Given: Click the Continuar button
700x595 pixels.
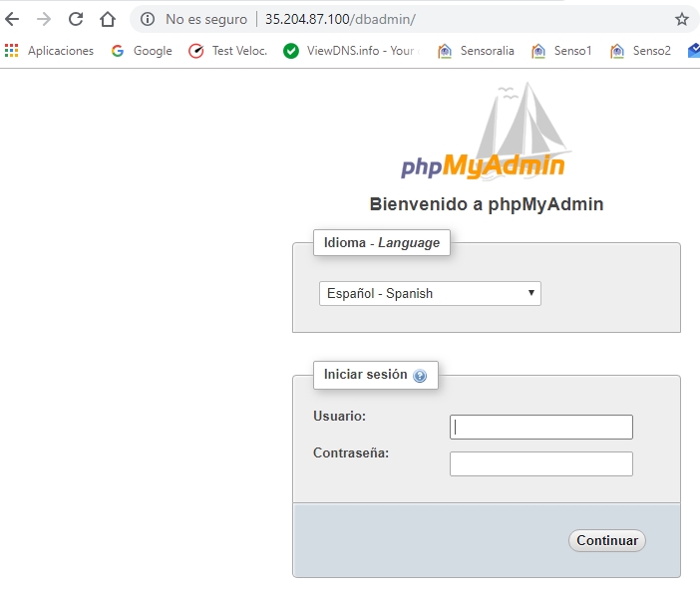Looking at the screenshot, I should coord(607,540).
